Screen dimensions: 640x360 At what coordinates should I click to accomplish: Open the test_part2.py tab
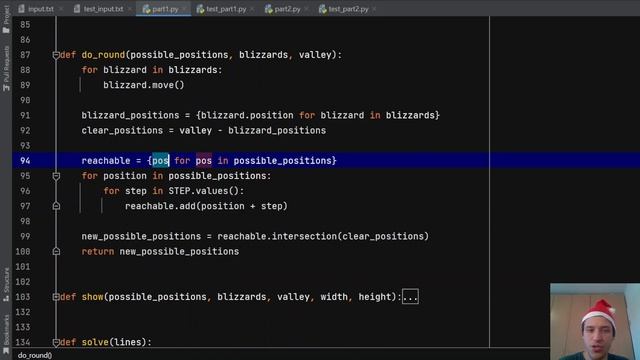pyautogui.click(x=343, y=9)
